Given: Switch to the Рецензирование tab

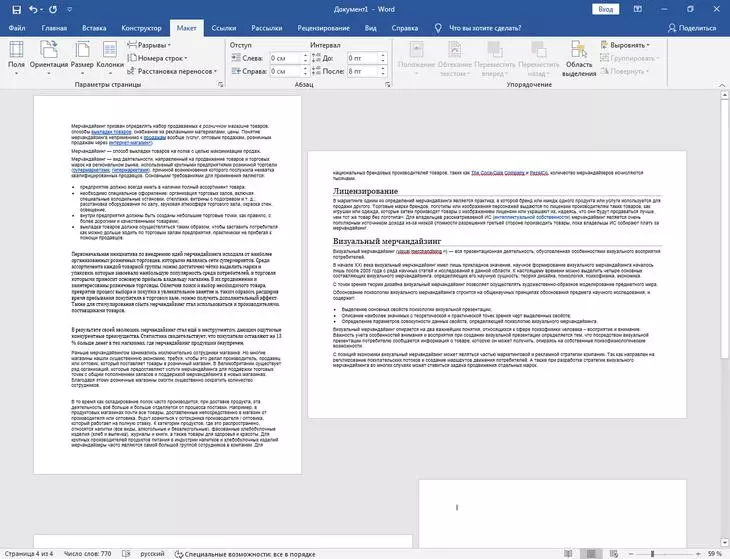Looking at the screenshot, I should pos(324,28).
